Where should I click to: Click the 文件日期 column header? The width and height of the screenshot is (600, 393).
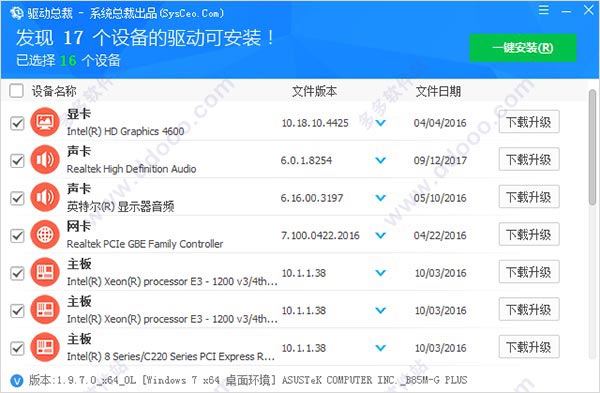tap(438, 91)
